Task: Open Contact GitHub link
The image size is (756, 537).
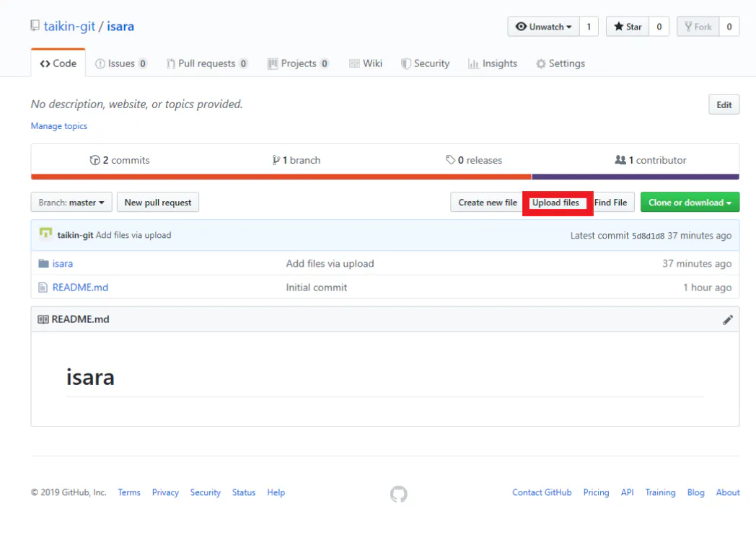Action: coord(542,492)
